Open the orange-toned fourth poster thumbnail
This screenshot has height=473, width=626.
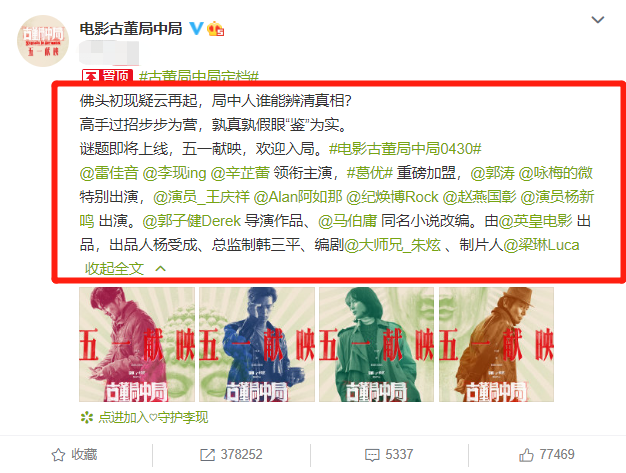[x=496, y=344]
